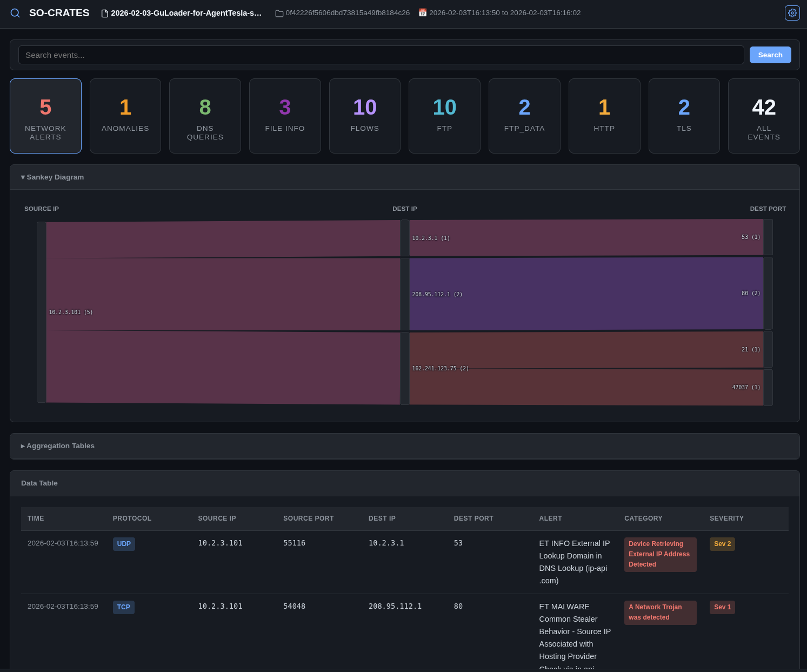Select the FTP_DATA card
The width and height of the screenshot is (807, 672).
(524, 116)
